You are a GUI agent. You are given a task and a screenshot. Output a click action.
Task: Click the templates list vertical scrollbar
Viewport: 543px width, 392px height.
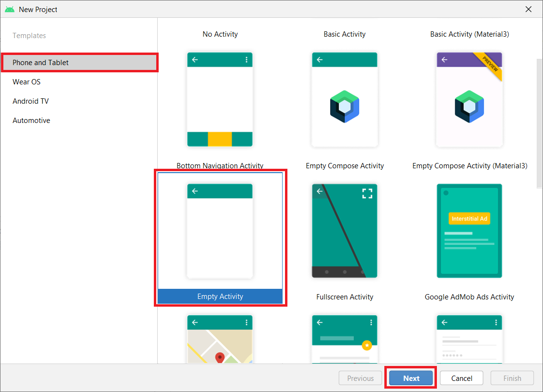[539, 123]
